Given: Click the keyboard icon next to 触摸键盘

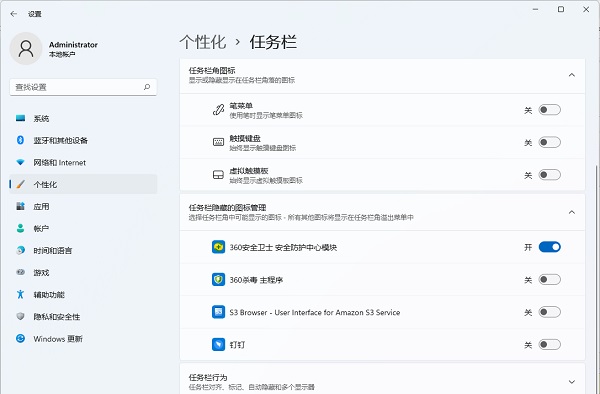Looking at the screenshot, I should point(218,142).
